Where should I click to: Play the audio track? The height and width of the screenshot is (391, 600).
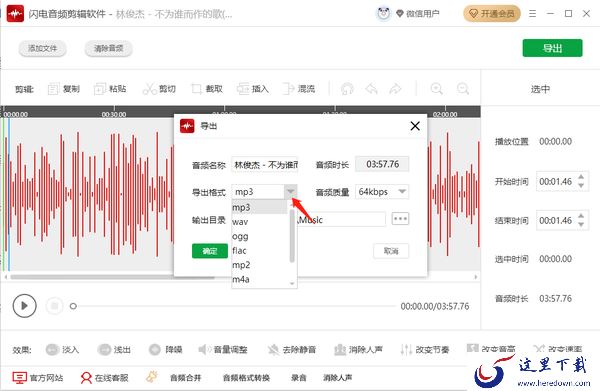click(x=24, y=306)
